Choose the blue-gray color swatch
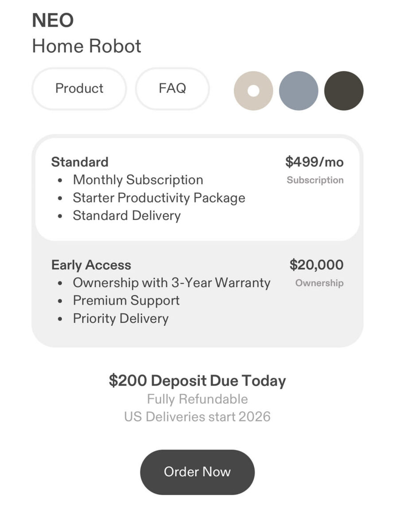 298,91
